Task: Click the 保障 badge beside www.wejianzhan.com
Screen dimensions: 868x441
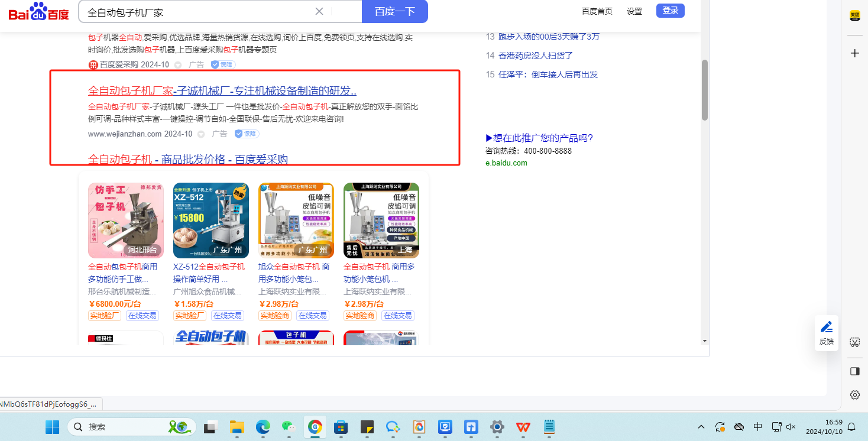Action: pyautogui.click(x=247, y=134)
